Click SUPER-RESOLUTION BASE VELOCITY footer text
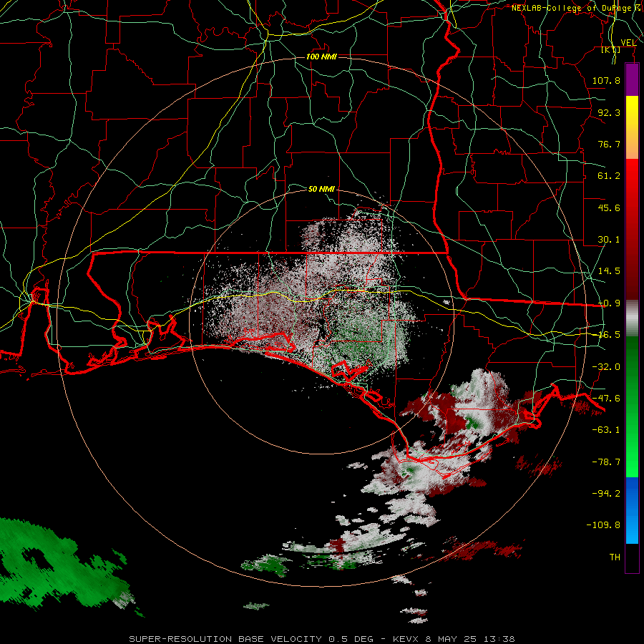Viewport: 644px width, 644px height. tap(225, 639)
